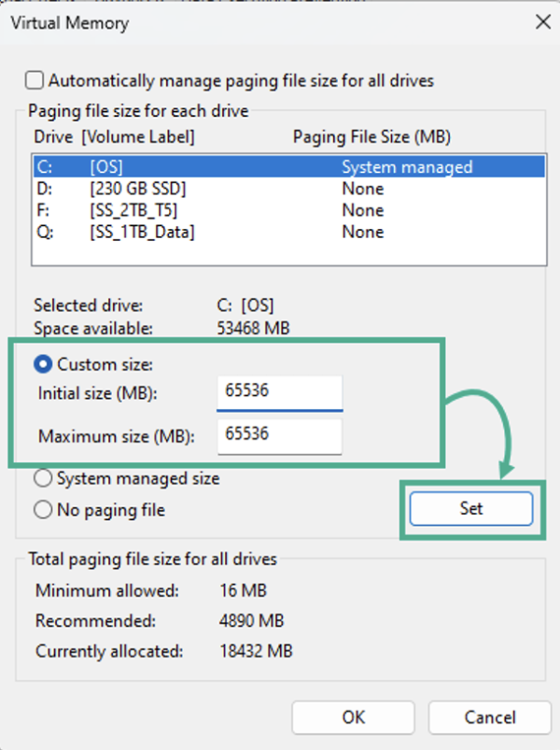The height and width of the screenshot is (750, 560).
Task: Dismiss the dialog with Cancel
Action: tap(489, 717)
